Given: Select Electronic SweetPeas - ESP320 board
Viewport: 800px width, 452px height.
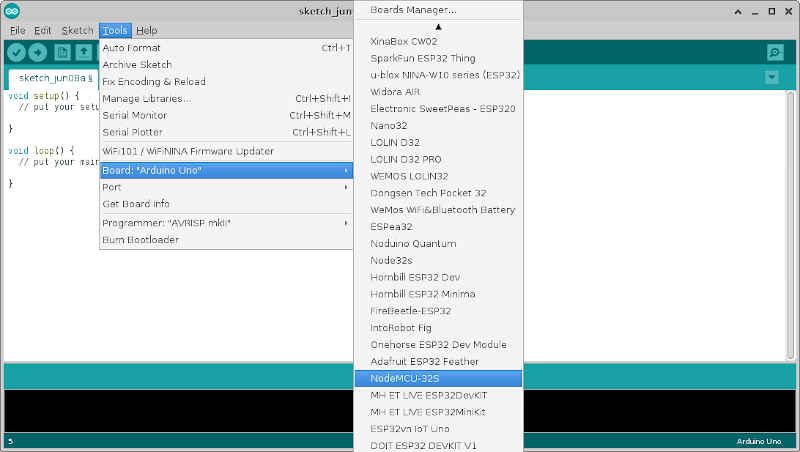Looking at the screenshot, I should pyautogui.click(x=438, y=109).
